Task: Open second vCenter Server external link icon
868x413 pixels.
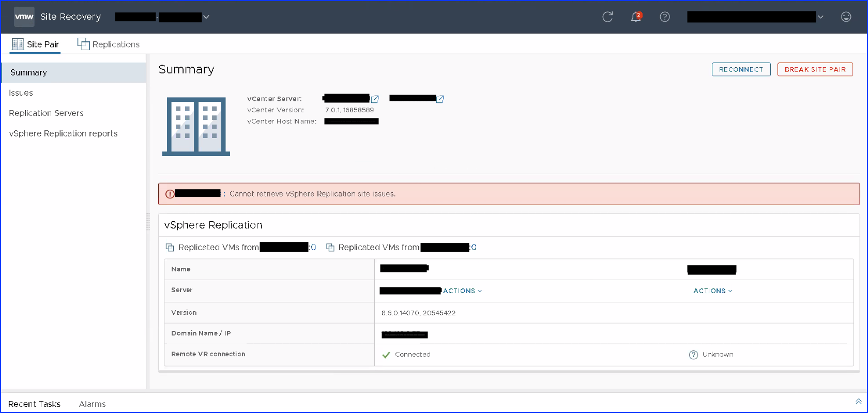Action: click(x=440, y=99)
